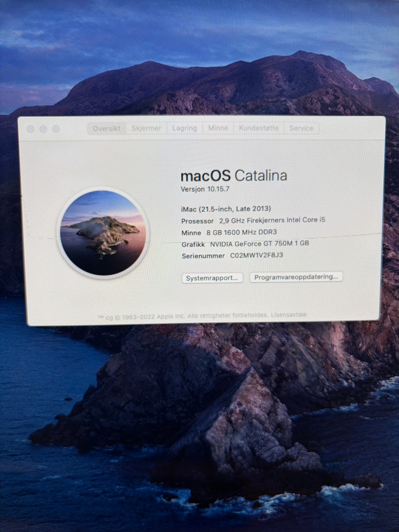Open the Kundestøtte tab
This screenshot has height=532, width=399.
pyautogui.click(x=259, y=128)
